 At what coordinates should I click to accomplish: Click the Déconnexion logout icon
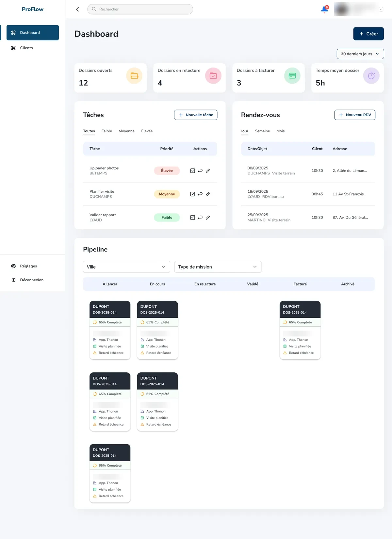click(13, 280)
